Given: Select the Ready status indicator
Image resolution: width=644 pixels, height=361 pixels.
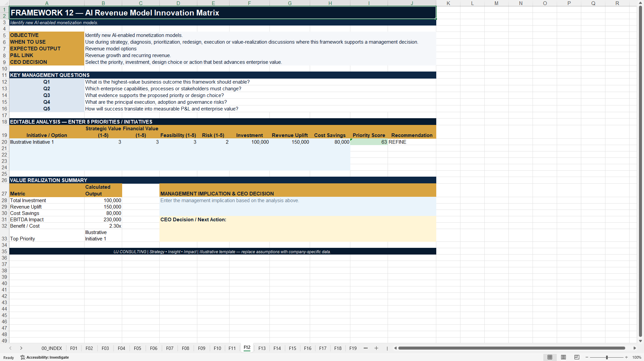Looking at the screenshot, I should [9, 358].
